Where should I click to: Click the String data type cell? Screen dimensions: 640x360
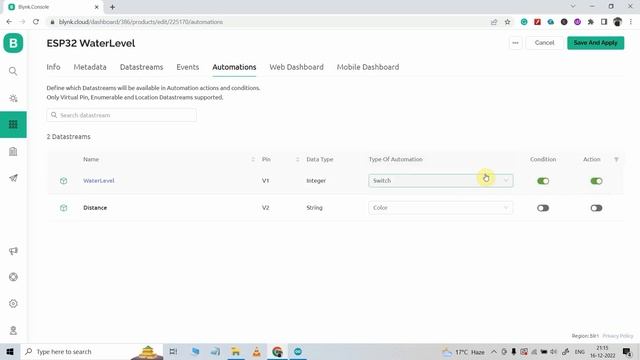click(314, 208)
